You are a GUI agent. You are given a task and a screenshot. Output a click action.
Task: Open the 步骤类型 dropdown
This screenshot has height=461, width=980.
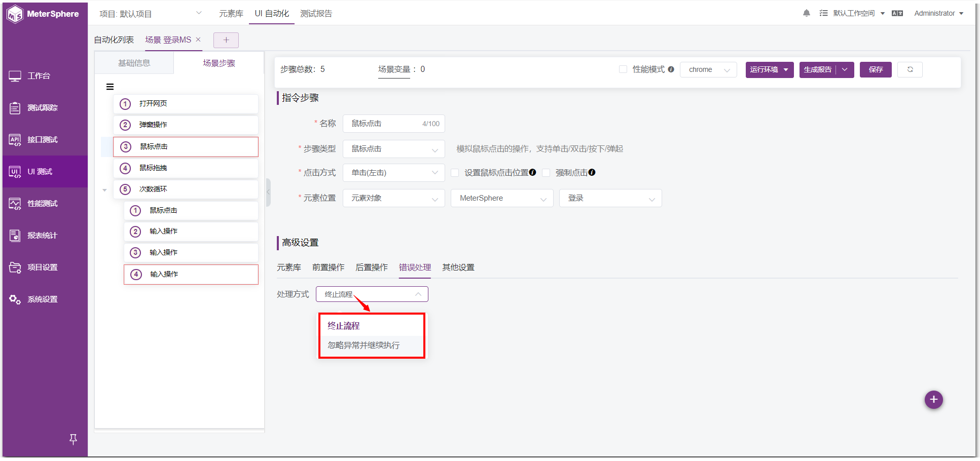pos(394,149)
